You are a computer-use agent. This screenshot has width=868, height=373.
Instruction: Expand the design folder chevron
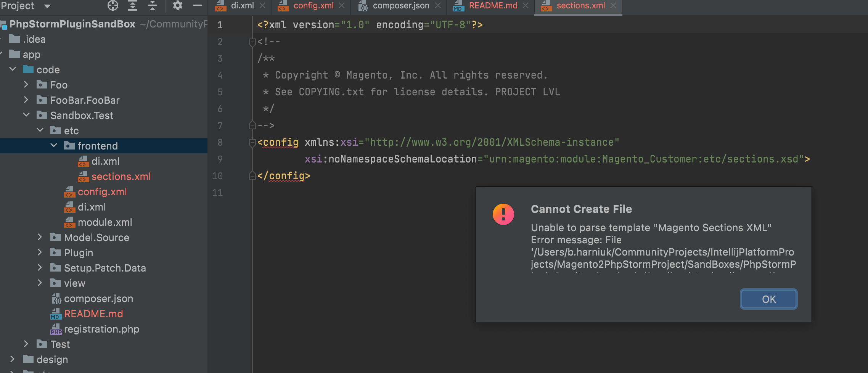pos(12,359)
